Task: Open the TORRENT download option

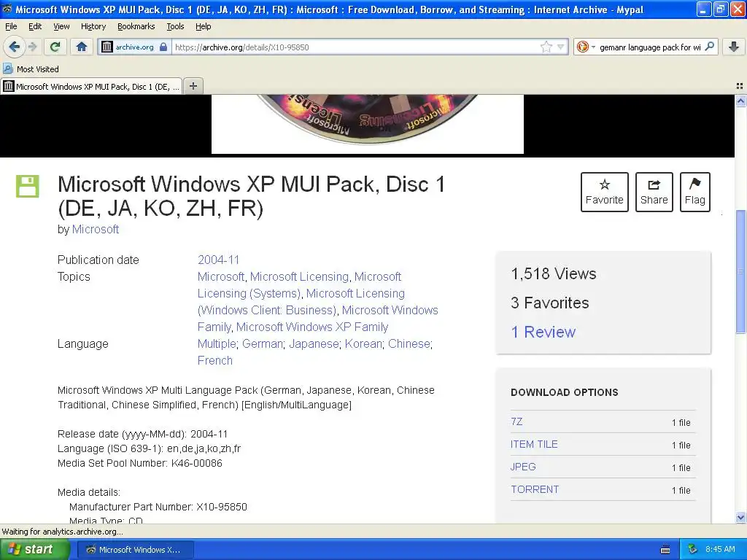Action: tap(535, 489)
